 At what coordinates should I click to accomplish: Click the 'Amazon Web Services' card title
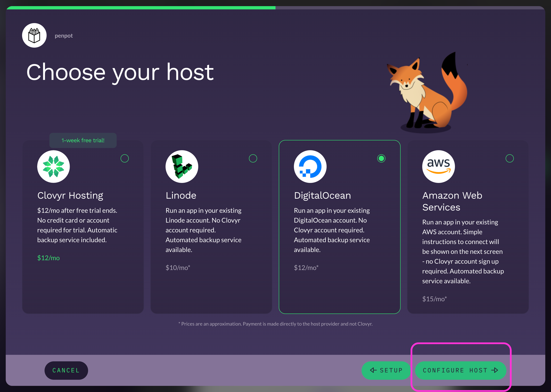point(452,201)
